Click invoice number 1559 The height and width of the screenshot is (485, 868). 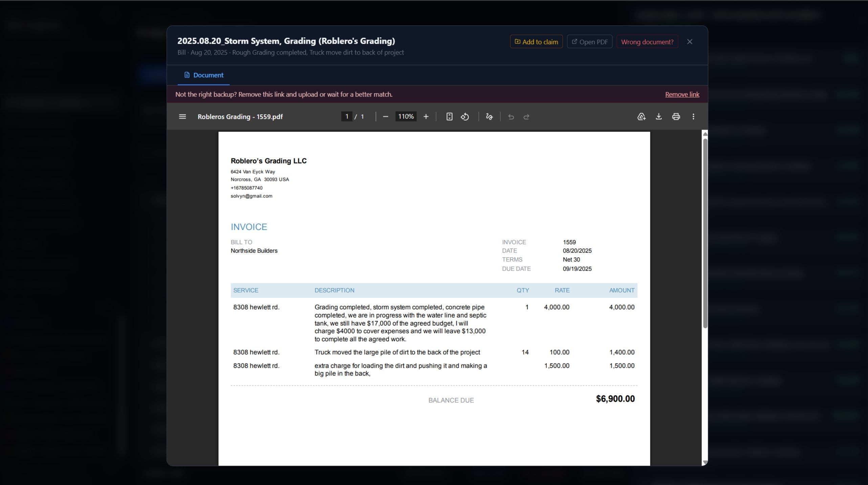pyautogui.click(x=569, y=242)
